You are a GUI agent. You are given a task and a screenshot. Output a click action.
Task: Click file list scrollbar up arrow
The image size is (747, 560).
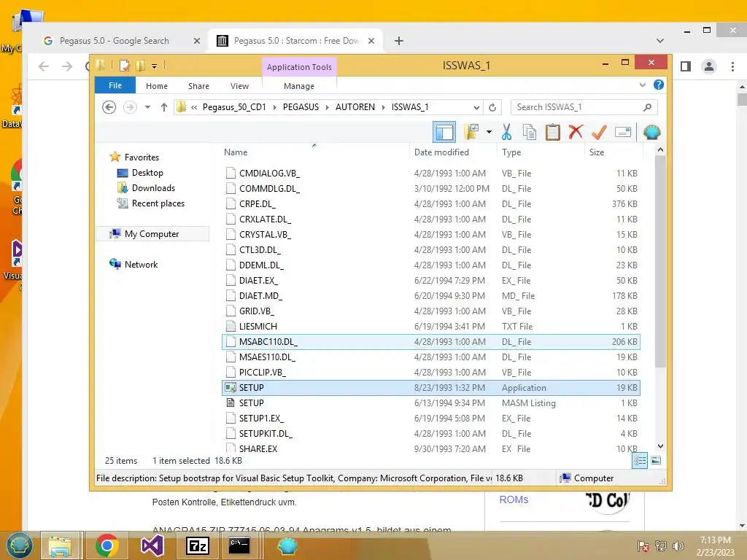[x=660, y=150]
